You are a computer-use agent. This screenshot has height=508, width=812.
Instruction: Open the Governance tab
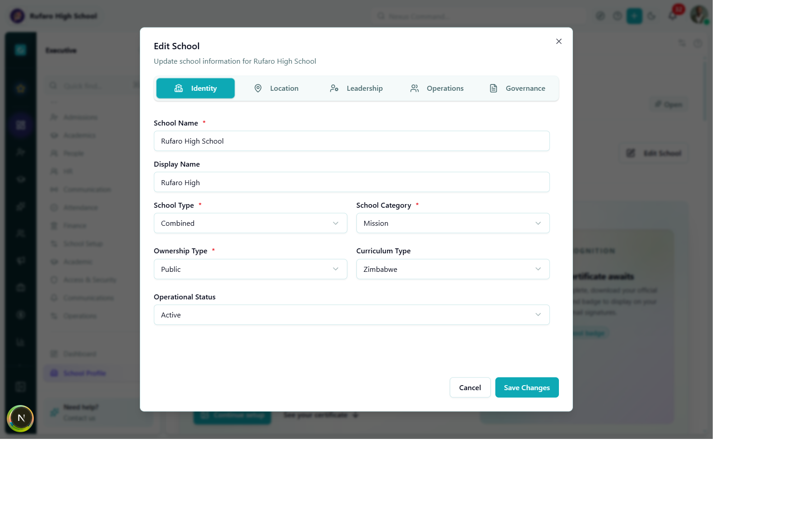517,89
